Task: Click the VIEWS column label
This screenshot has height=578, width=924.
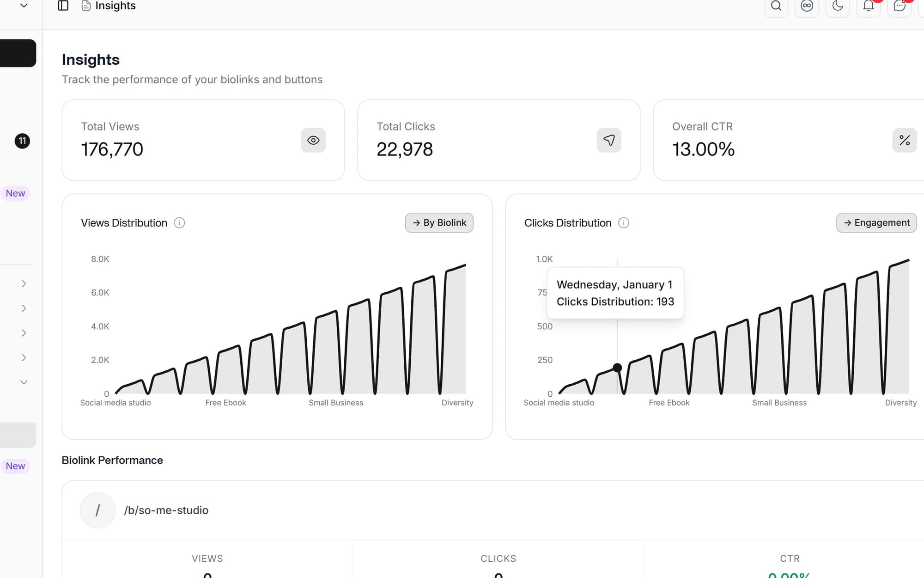Action: point(207,559)
